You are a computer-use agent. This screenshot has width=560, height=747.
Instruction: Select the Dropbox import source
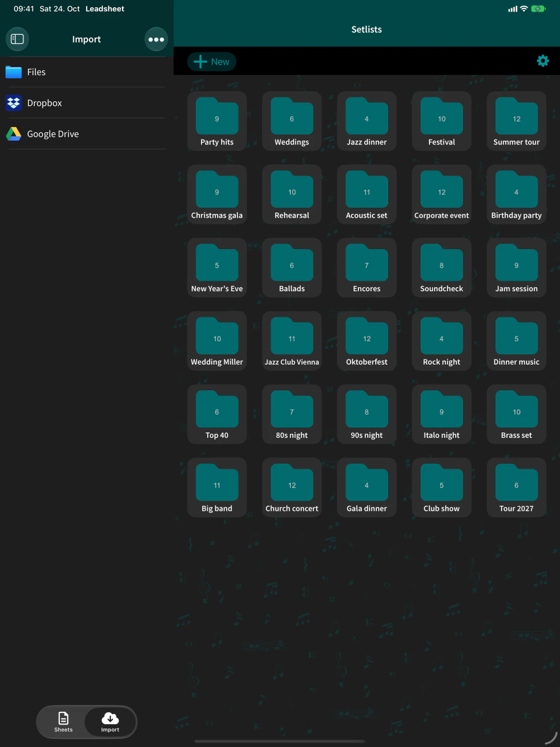pos(86,103)
